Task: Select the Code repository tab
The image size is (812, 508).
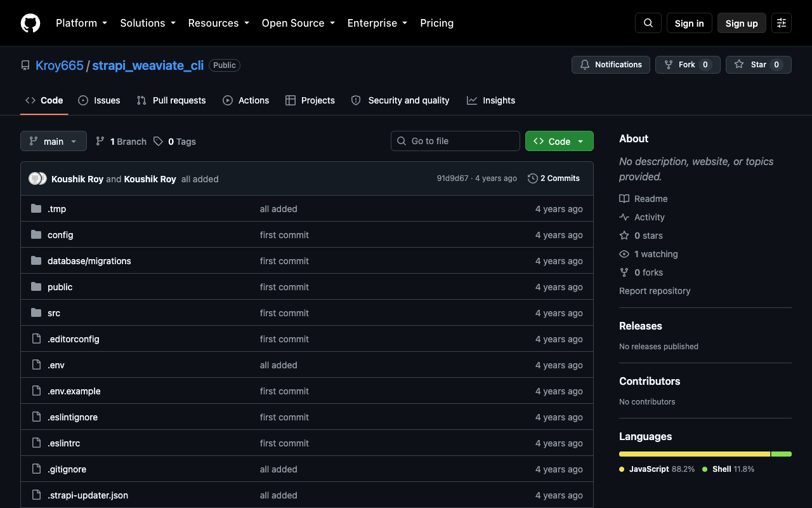Action: (x=44, y=100)
